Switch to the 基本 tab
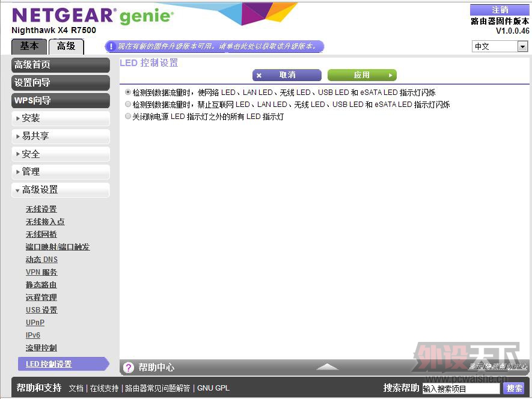532x399 pixels. point(29,46)
